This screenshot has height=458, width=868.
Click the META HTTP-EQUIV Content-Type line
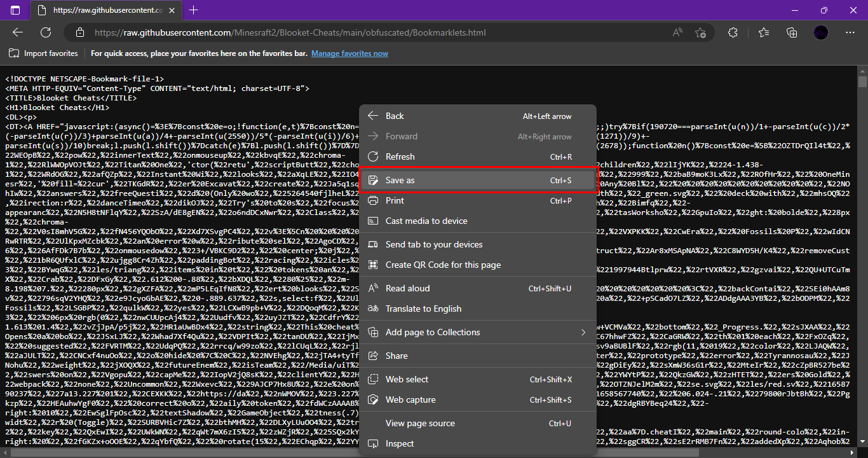click(x=158, y=88)
